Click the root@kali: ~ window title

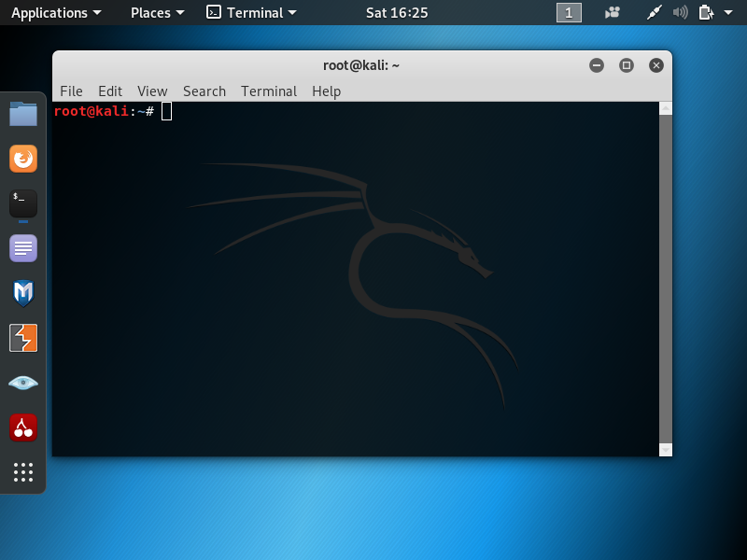[x=361, y=65]
